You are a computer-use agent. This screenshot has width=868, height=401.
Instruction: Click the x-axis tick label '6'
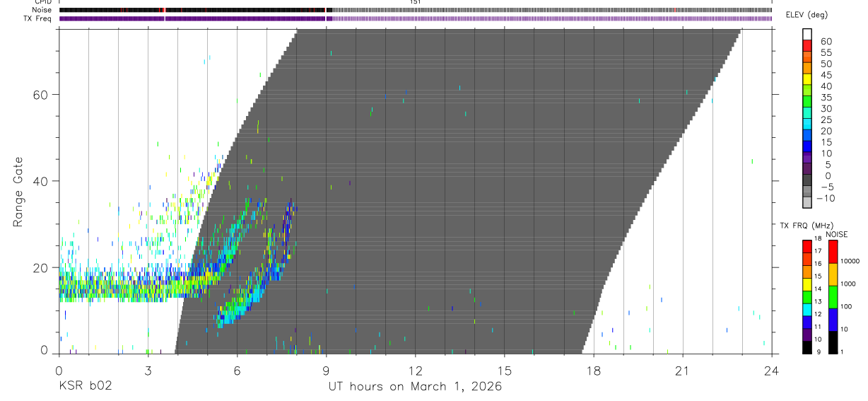(x=237, y=371)
